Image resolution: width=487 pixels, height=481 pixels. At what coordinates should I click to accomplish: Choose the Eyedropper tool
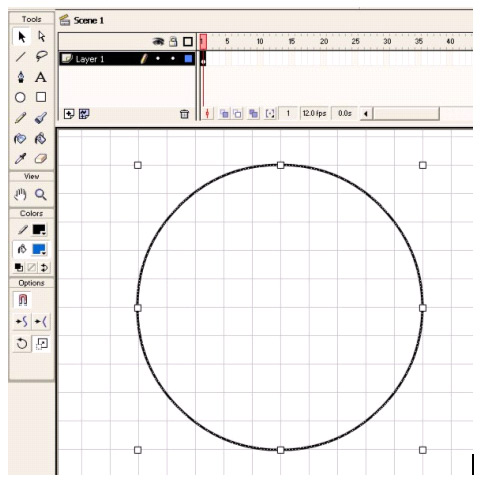point(20,159)
